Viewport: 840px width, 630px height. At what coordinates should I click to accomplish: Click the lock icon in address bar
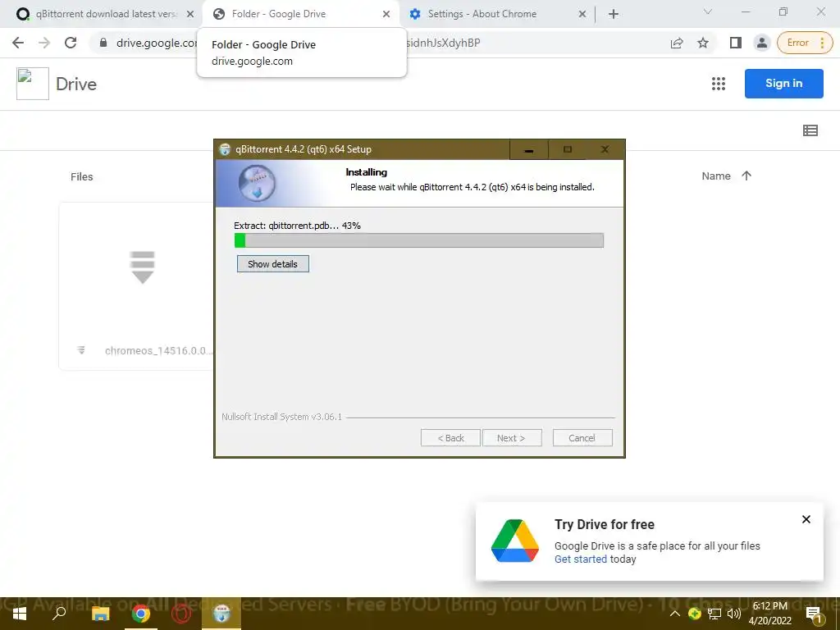[103, 43]
